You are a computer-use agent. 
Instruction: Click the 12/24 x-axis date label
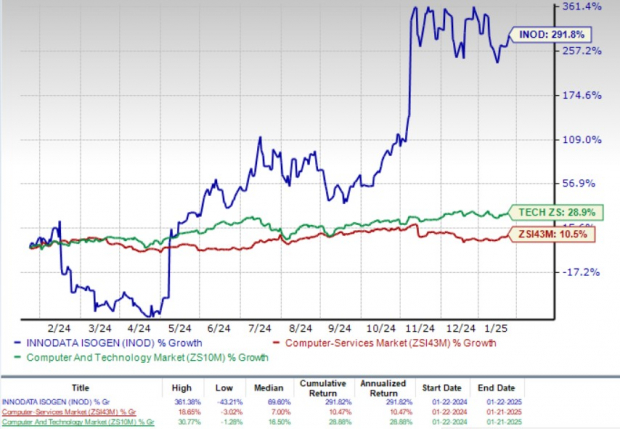coord(461,329)
